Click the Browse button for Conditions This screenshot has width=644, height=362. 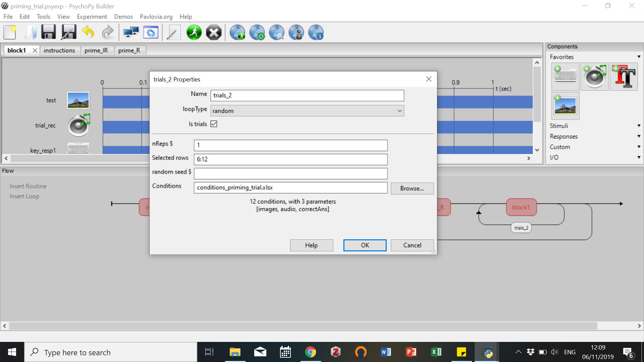[x=412, y=188]
